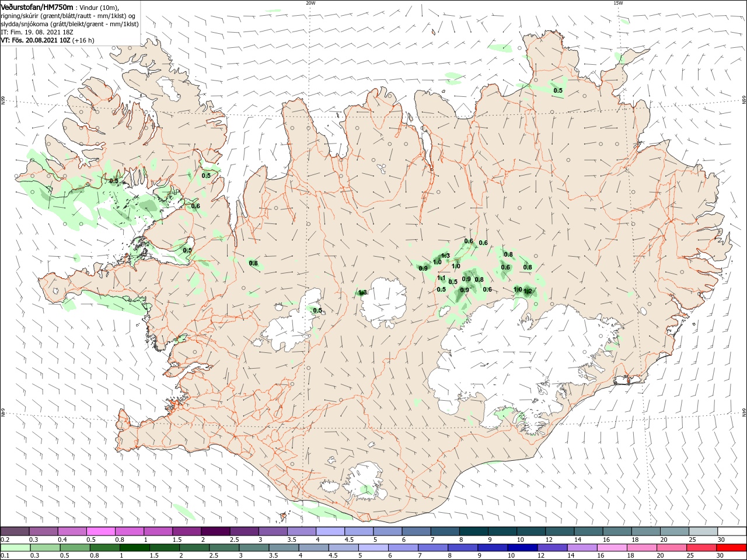Viewport: 747px width, 560px height.
Task: Click the 'VT: Fös. 20.08.2021 10Z' valid time
Action: tap(36, 40)
